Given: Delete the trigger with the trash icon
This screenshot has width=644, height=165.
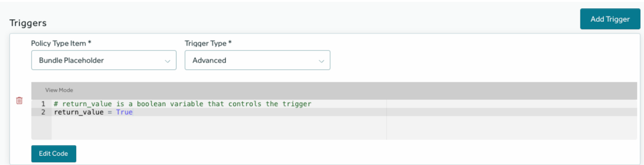Looking at the screenshot, I should (19, 100).
